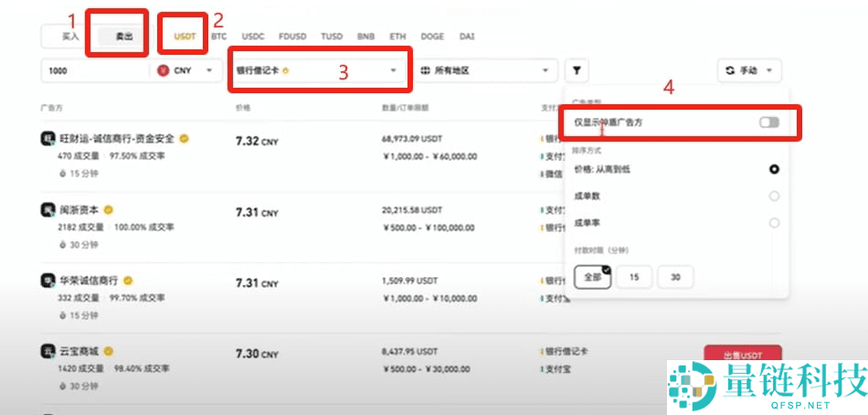
Task: Click verified badge after 旺财运-诚信商行-资金安全
Action: coord(184,139)
